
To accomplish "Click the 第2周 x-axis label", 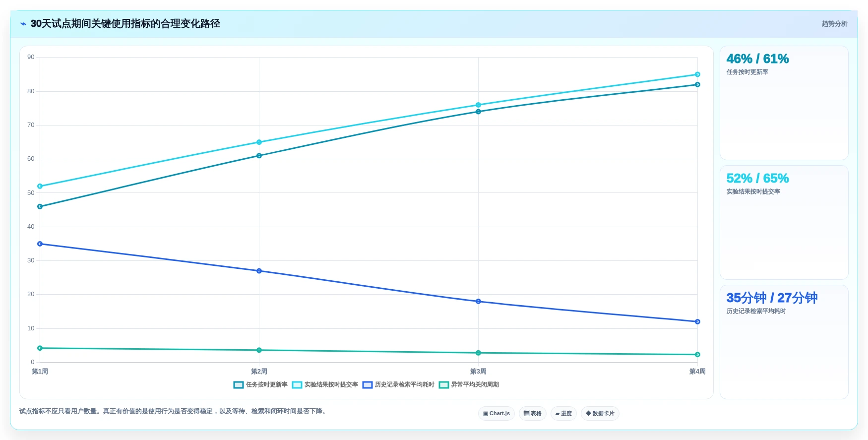I will tap(259, 372).
